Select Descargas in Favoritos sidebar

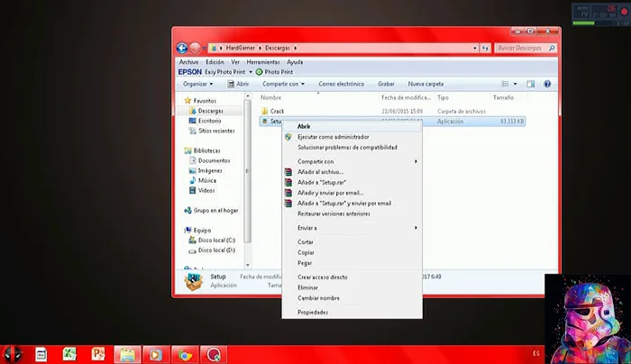(x=210, y=111)
